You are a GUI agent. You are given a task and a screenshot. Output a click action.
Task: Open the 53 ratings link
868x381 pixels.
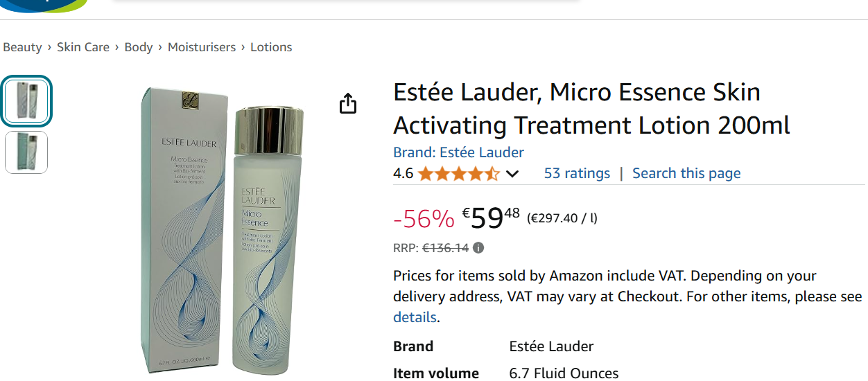pyautogui.click(x=577, y=173)
